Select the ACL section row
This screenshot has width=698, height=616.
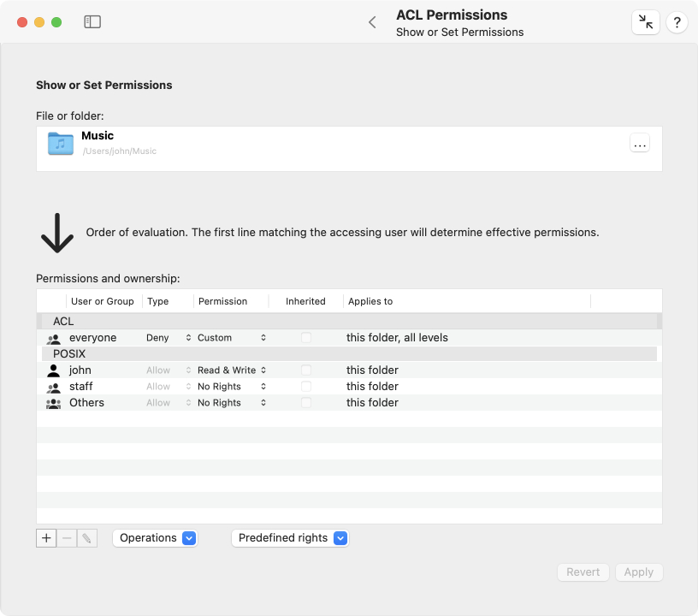coord(349,322)
